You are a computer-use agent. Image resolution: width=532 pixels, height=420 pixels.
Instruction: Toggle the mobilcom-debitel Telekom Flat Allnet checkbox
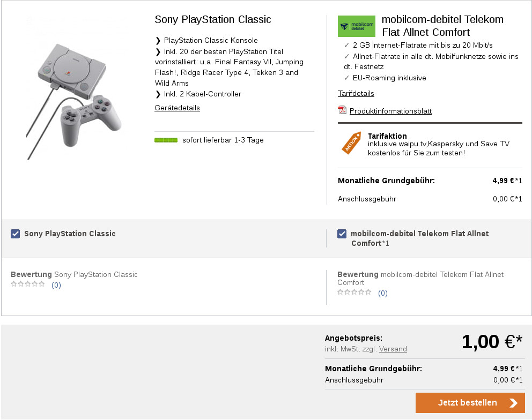point(342,234)
